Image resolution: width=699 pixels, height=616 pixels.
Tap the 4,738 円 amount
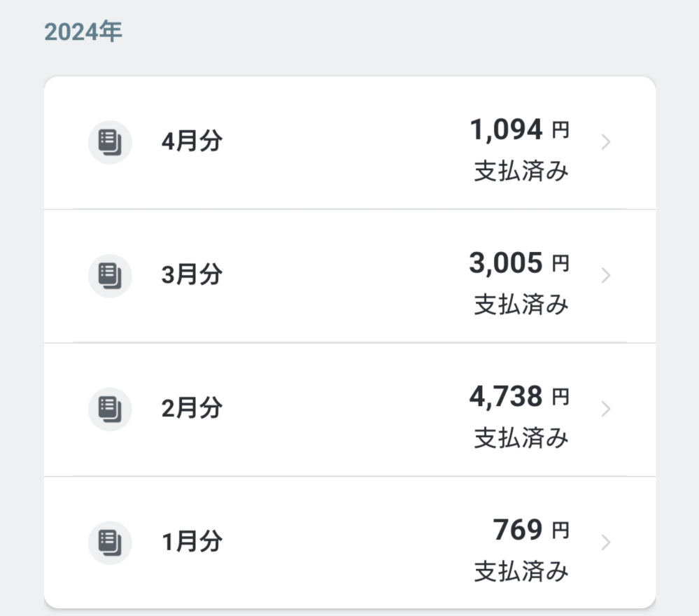click(519, 397)
